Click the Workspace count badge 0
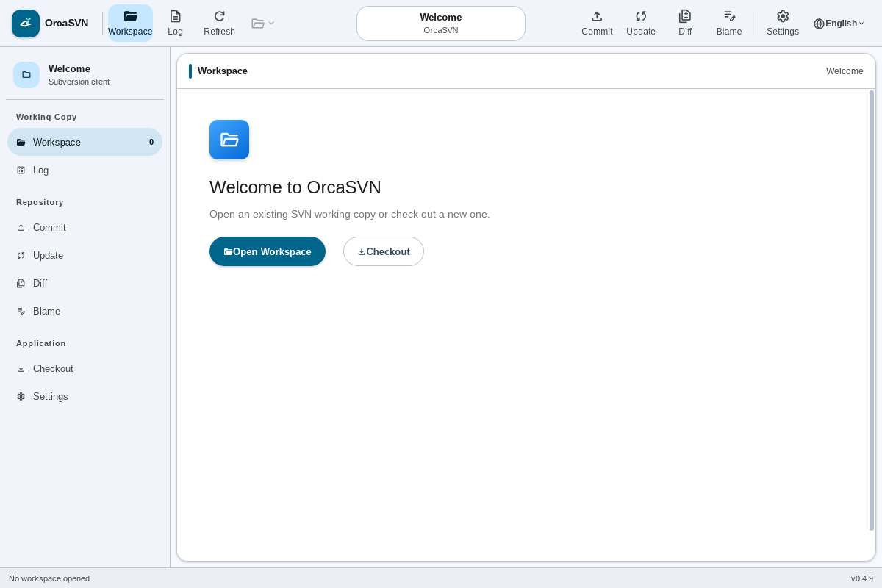This screenshot has height=588, width=882. 151,142
